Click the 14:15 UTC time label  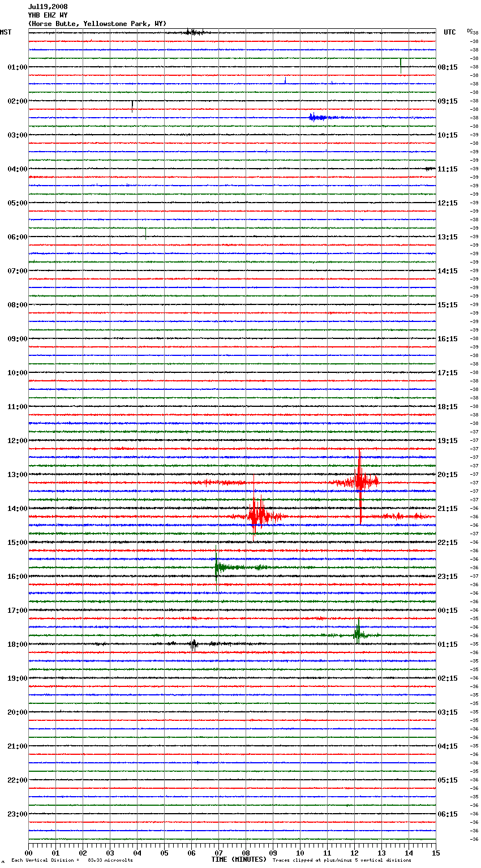click(x=448, y=271)
